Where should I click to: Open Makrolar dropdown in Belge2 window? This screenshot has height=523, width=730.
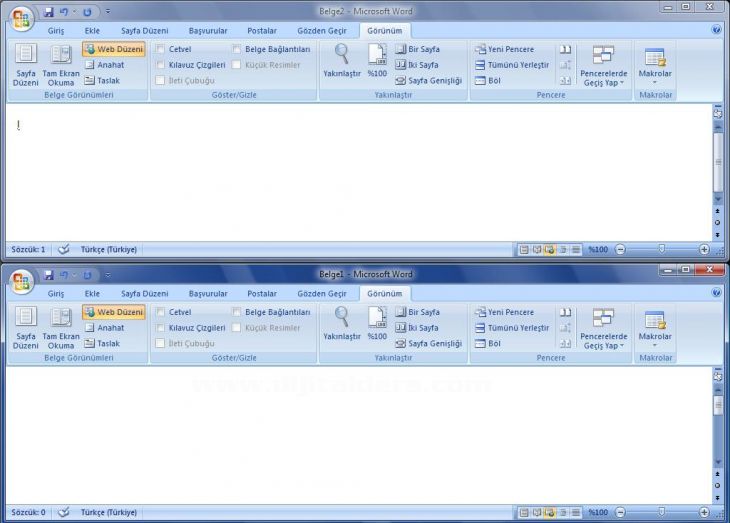pyautogui.click(x=655, y=65)
